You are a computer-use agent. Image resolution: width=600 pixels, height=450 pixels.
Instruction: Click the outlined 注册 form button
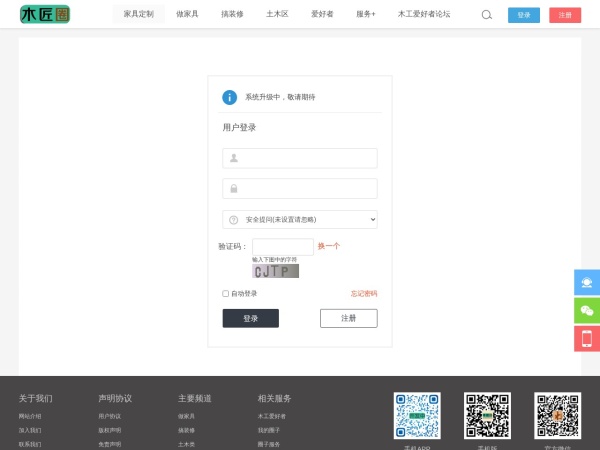[x=349, y=318]
